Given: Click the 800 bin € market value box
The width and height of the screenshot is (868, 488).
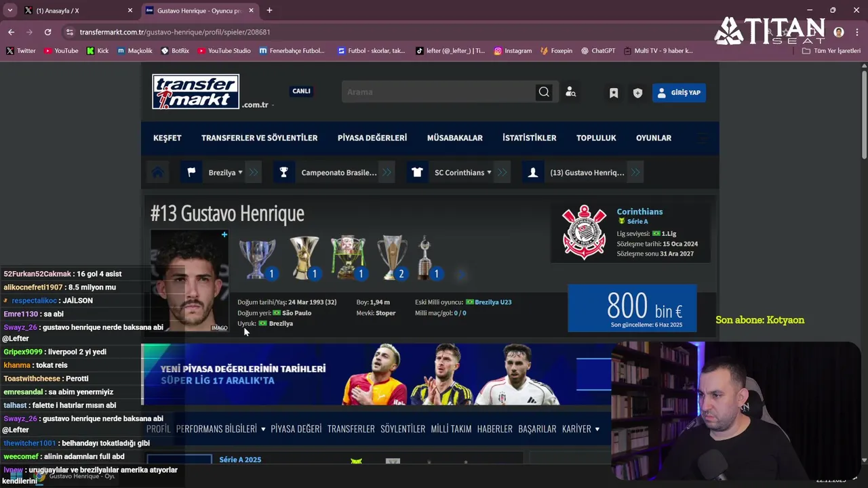Looking at the screenshot, I should point(632,308).
